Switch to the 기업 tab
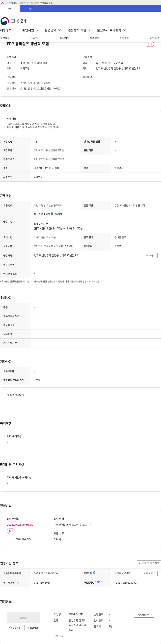This screenshot has width=161, height=644. pos(30,9)
